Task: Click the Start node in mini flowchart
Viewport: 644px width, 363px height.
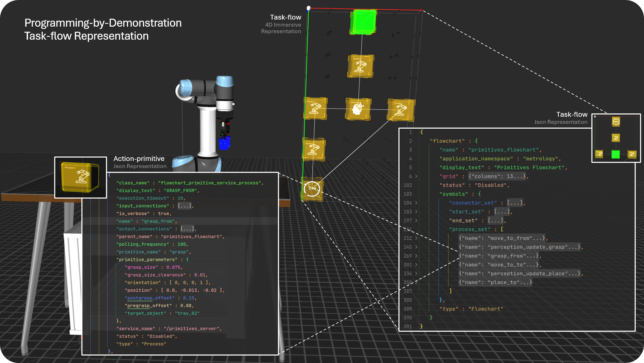Action: point(616,122)
